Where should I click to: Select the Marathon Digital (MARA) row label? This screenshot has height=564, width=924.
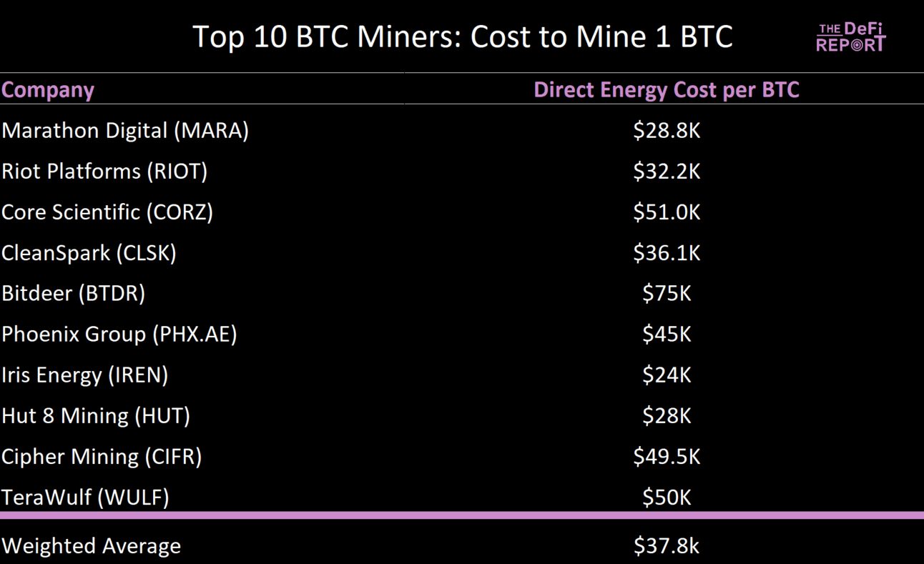[x=125, y=131]
